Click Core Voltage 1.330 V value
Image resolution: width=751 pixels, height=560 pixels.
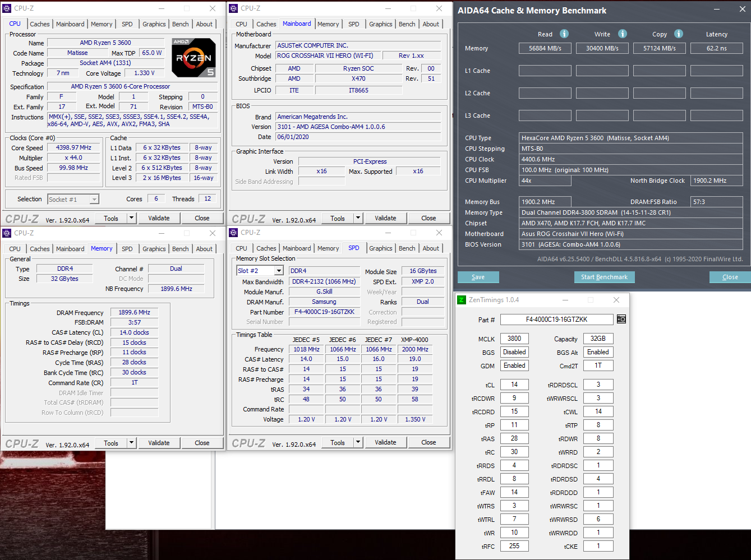144,73
